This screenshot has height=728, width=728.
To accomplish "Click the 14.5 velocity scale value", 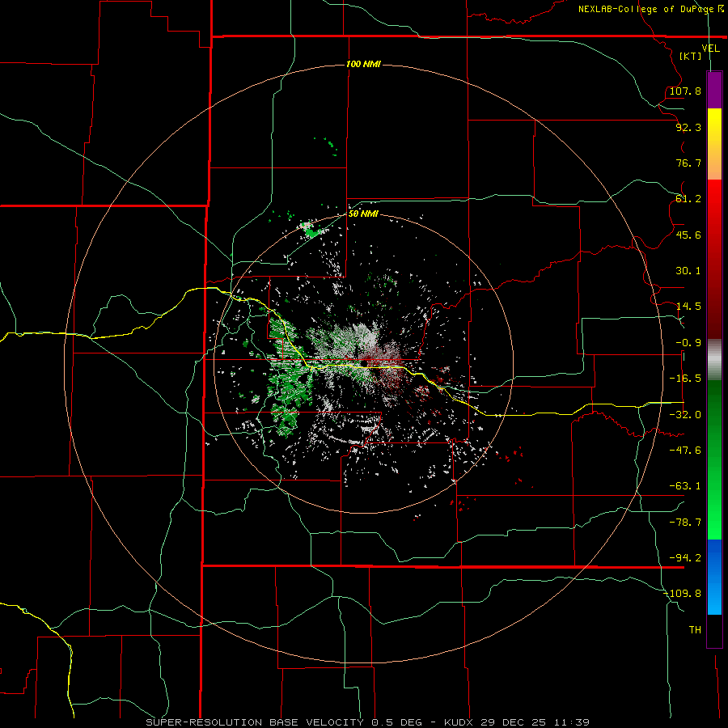I will click(688, 307).
